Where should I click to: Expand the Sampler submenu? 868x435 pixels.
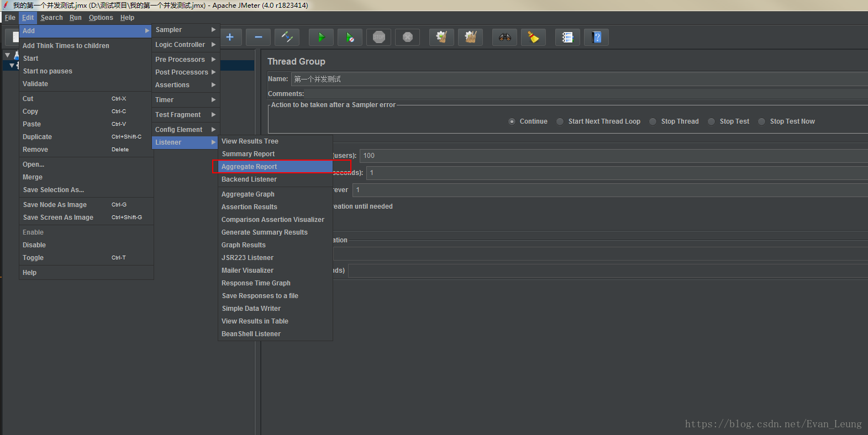[x=186, y=30]
